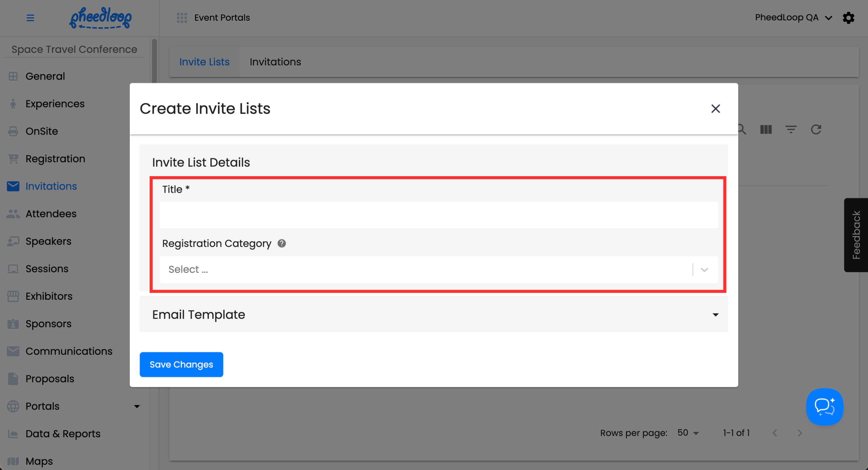The width and height of the screenshot is (868, 470).
Task: Open the Event Portals grid icon
Action: click(x=182, y=18)
